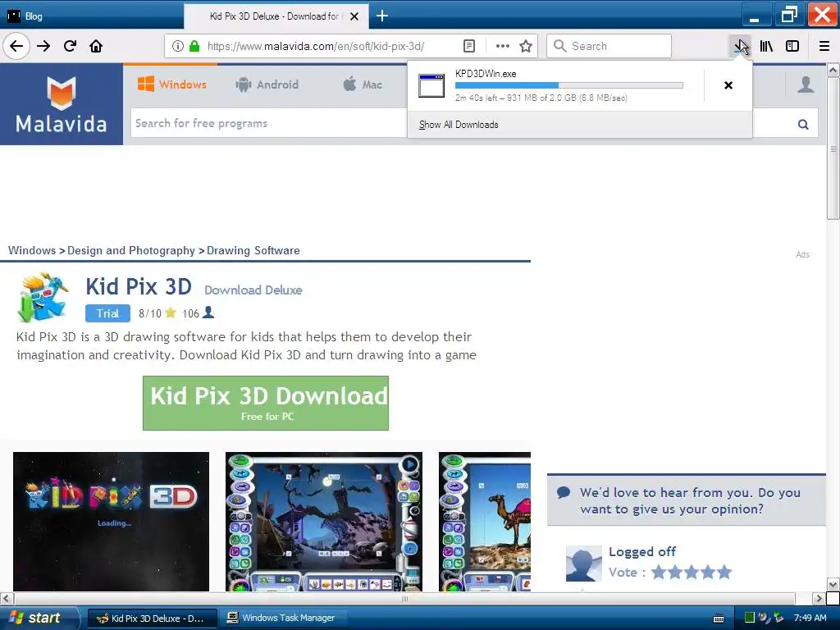840x630 pixels.
Task: Open the Firefox hamburger menu
Action: click(824, 46)
